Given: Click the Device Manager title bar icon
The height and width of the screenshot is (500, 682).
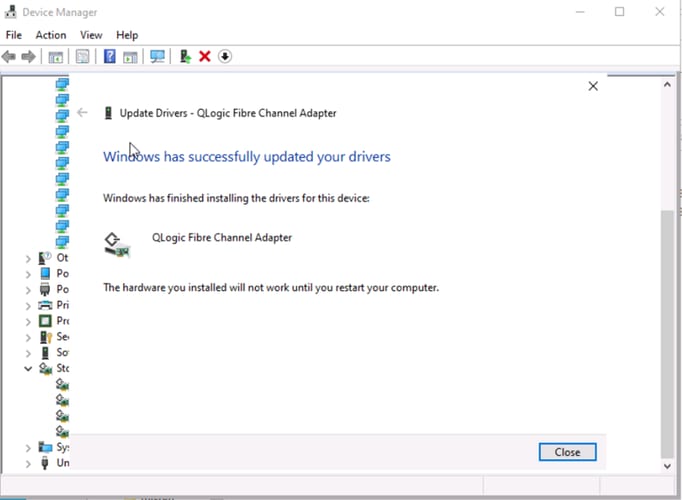Looking at the screenshot, I should 10,12.
